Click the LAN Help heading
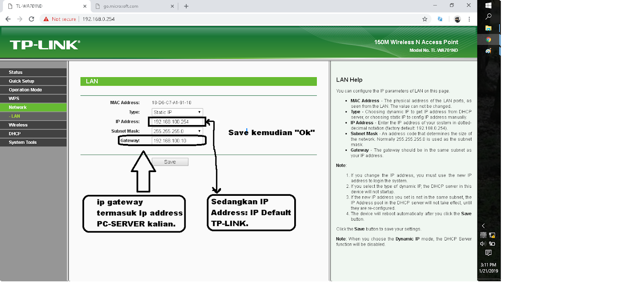644x304 pixels. point(349,80)
